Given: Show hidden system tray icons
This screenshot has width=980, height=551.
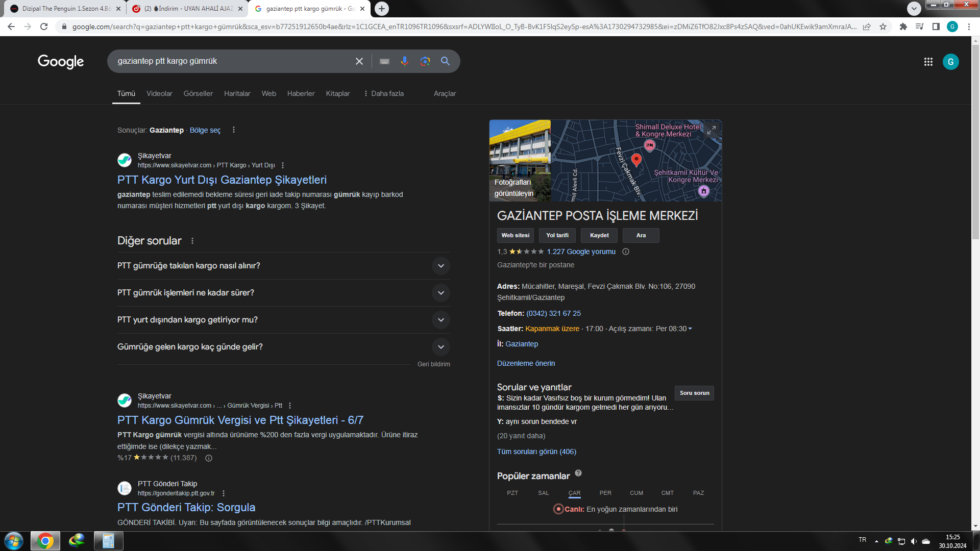Looking at the screenshot, I should (x=876, y=541).
